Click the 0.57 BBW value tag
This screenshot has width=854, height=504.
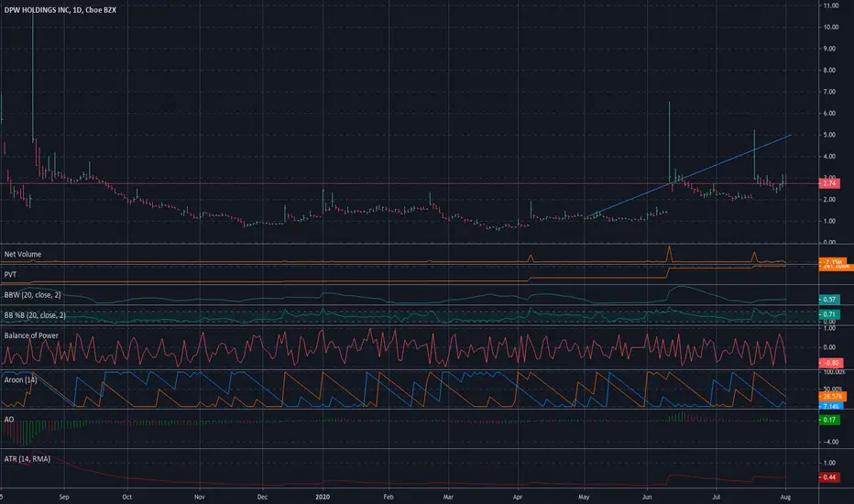[x=829, y=299]
